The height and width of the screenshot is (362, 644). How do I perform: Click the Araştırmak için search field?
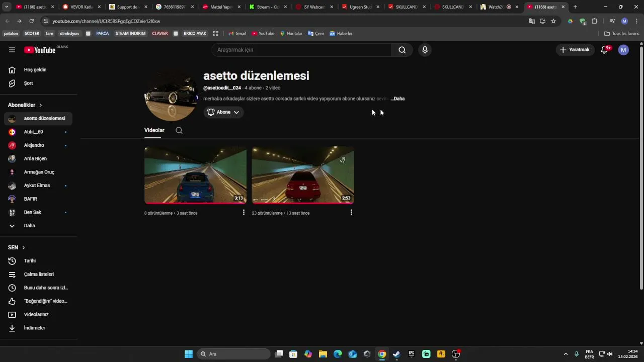point(302,50)
